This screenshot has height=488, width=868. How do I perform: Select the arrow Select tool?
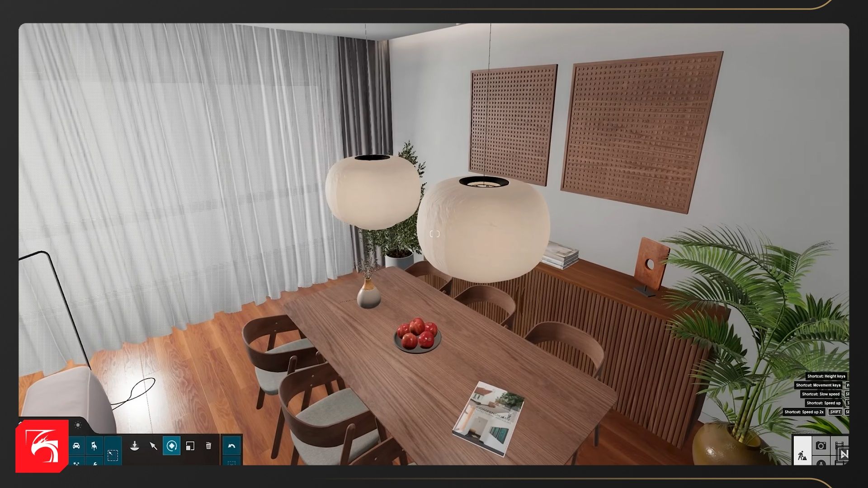[153, 446]
